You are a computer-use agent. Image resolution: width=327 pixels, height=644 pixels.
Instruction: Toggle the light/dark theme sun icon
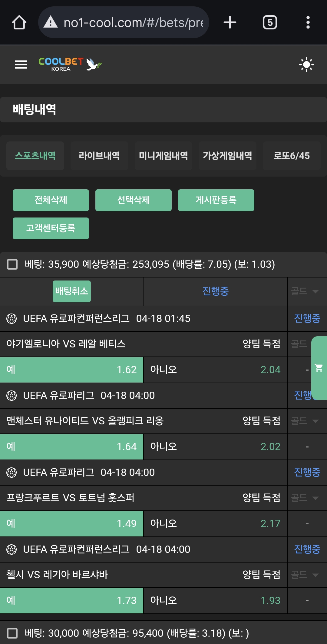306,65
